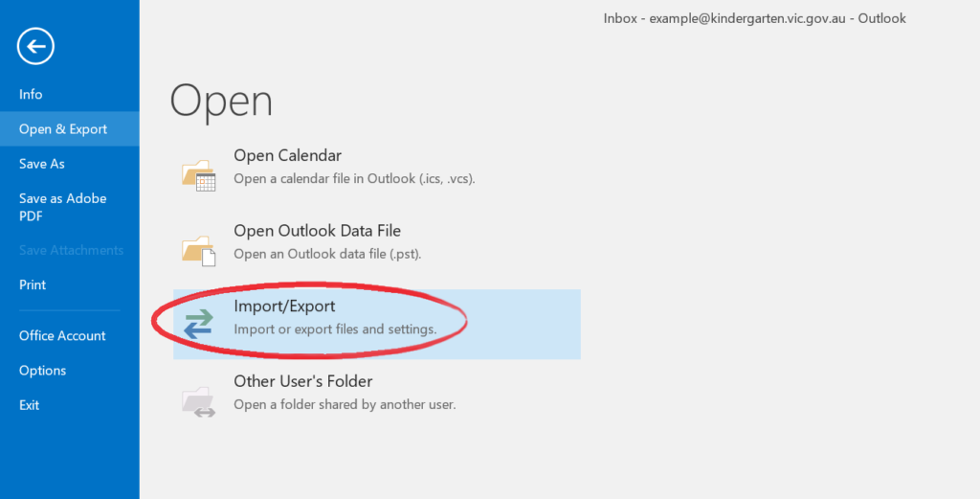Click the Open Calendar folder icon
980x499 pixels.
(x=199, y=174)
